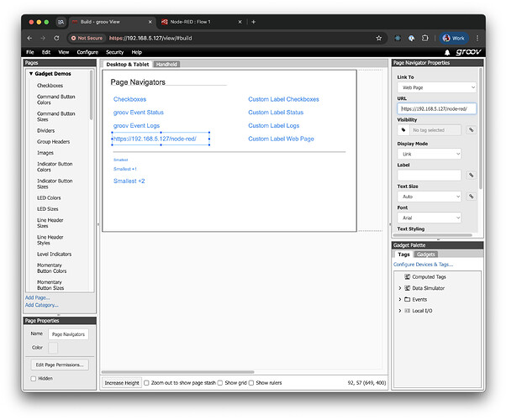Open the Font dropdown
Screen dimensions: 506x420
click(x=430, y=218)
